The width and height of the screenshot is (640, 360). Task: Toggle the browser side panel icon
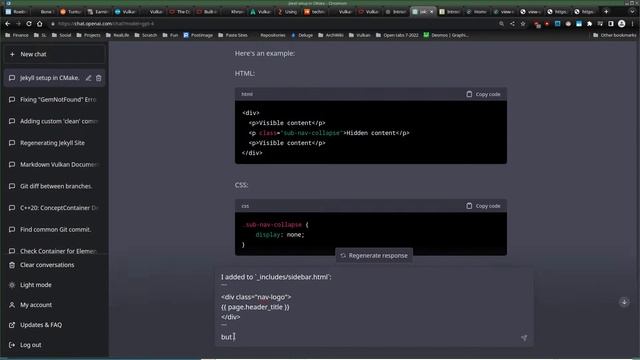click(611, 24)
